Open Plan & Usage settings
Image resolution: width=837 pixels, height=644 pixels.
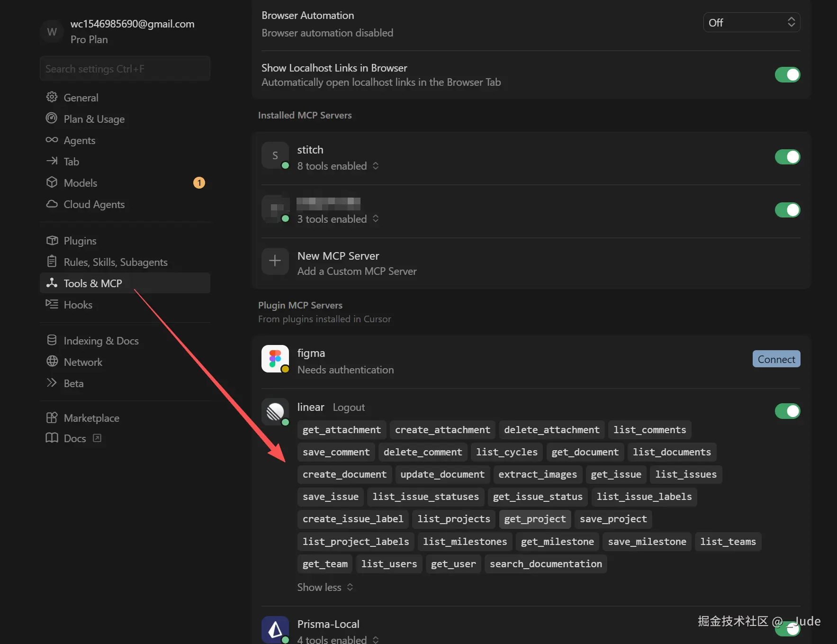coord(125,119)
